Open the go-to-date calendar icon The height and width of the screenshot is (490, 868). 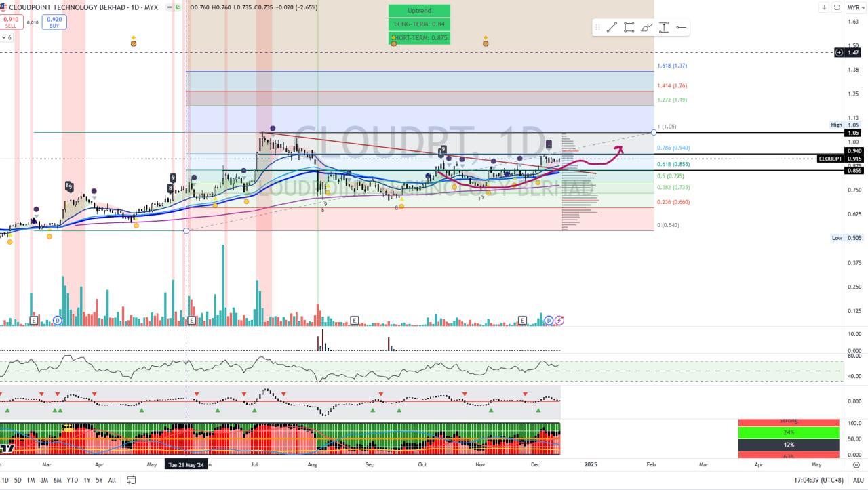coord(131,480)
